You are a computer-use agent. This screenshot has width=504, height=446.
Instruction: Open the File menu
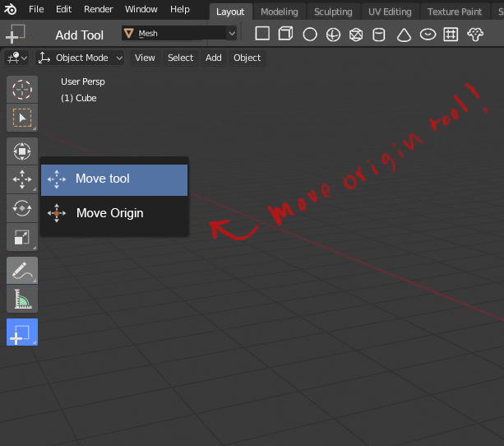pos(36,9)
